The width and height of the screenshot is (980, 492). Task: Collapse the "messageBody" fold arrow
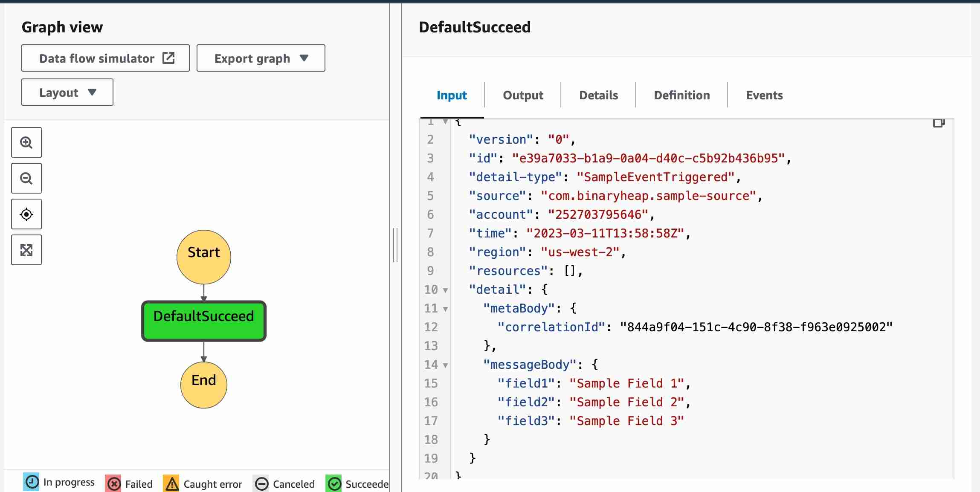[x=445, y=365]
